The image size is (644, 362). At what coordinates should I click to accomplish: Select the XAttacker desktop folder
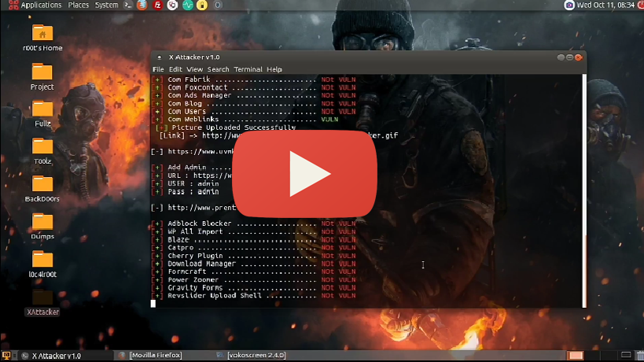42,302
